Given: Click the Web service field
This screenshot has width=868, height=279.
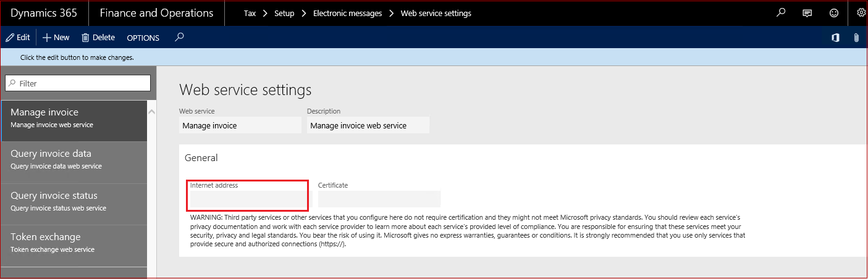Looking at the screenshot, I should click(x=240, y=125).
